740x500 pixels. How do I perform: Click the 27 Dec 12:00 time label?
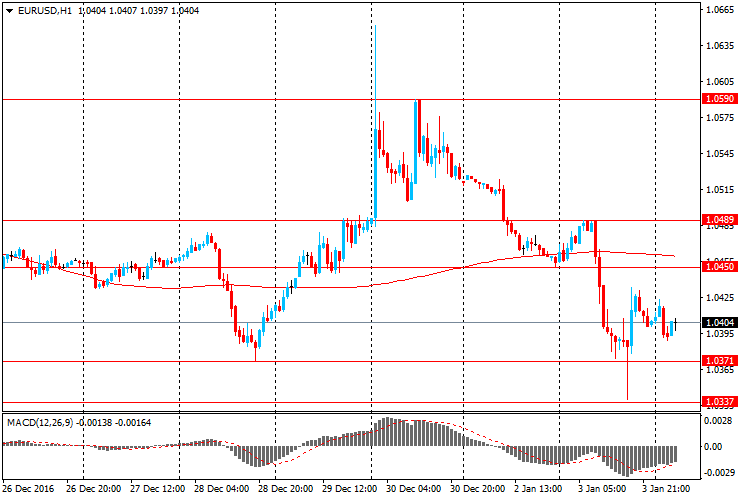coord(157,489)
